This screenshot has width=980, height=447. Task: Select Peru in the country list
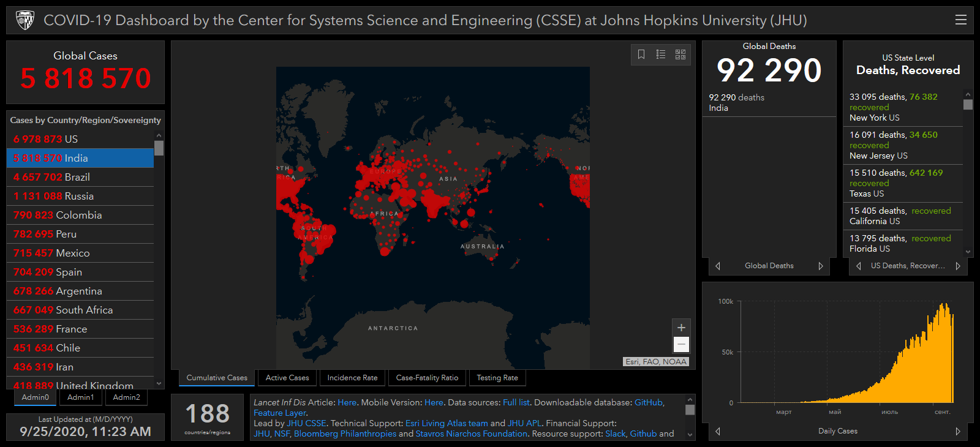click(80, 234)
